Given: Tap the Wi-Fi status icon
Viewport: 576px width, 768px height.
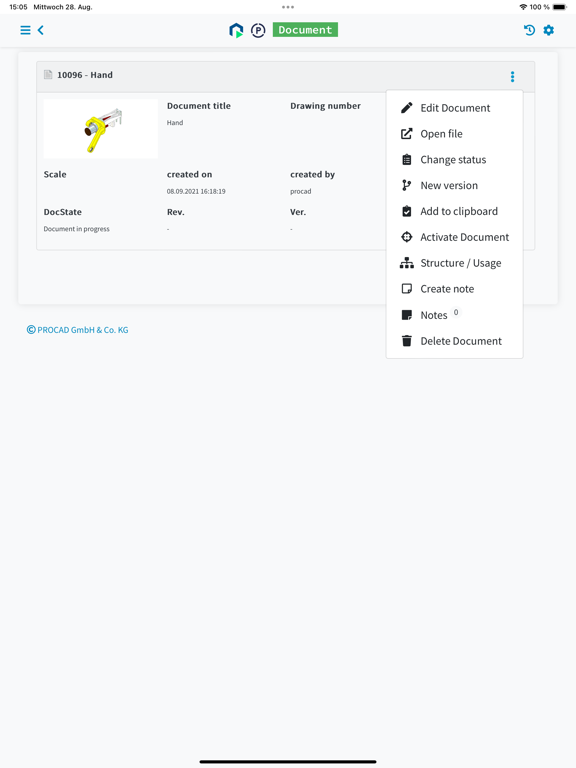Looking at the screenshot, I should click(523, 7).
